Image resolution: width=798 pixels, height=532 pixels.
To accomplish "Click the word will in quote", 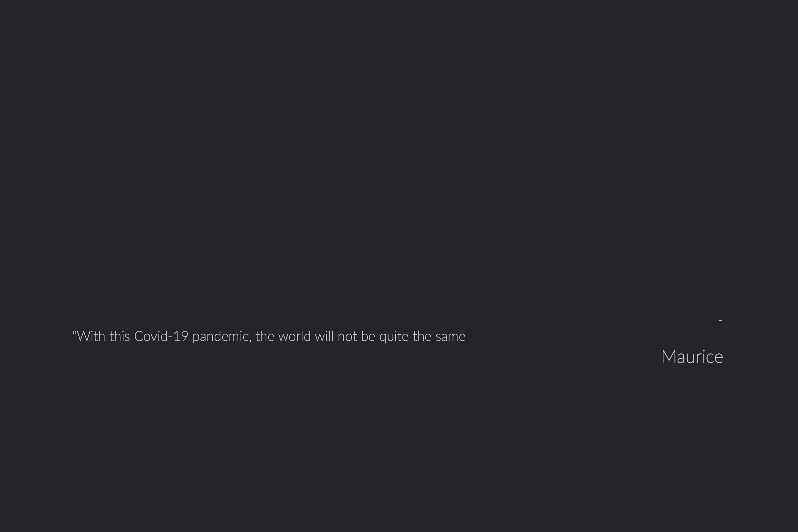I will [x=324, y=336].
